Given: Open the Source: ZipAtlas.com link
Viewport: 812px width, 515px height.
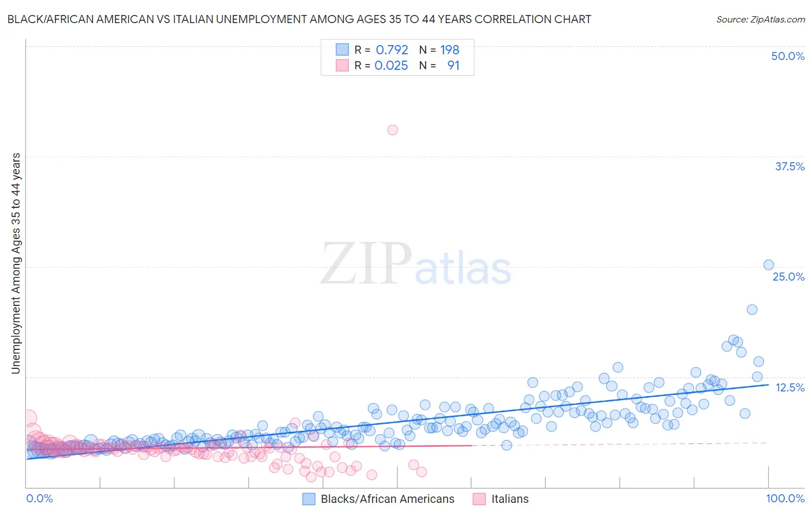Looking at the screenshot, I should click(x=761, y=19).
